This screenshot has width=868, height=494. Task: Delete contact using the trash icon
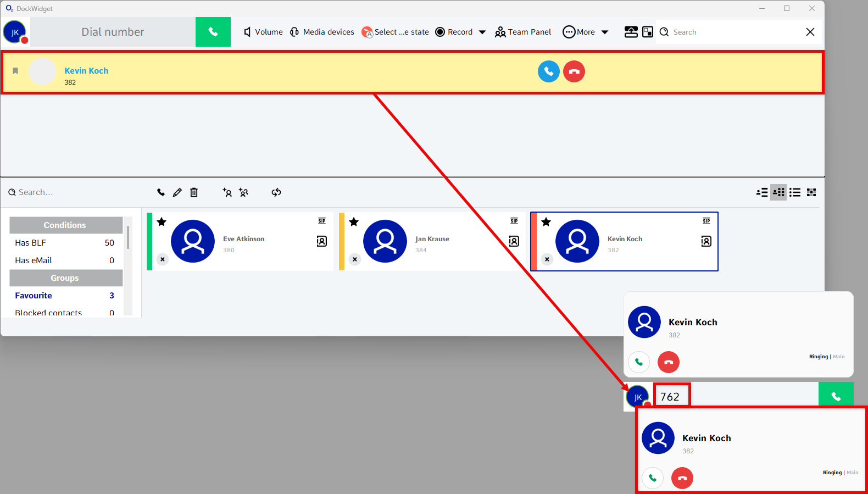[194, 192]
